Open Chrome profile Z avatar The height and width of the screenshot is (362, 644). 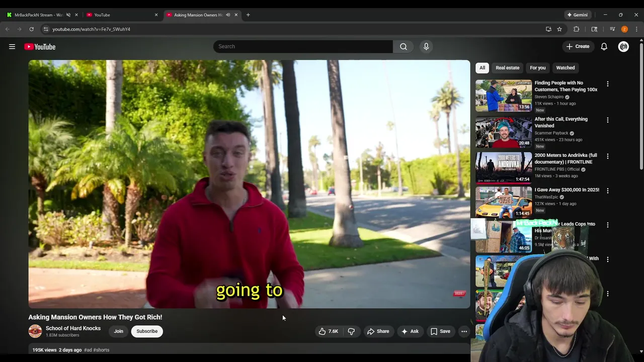[x=624, y=29]
